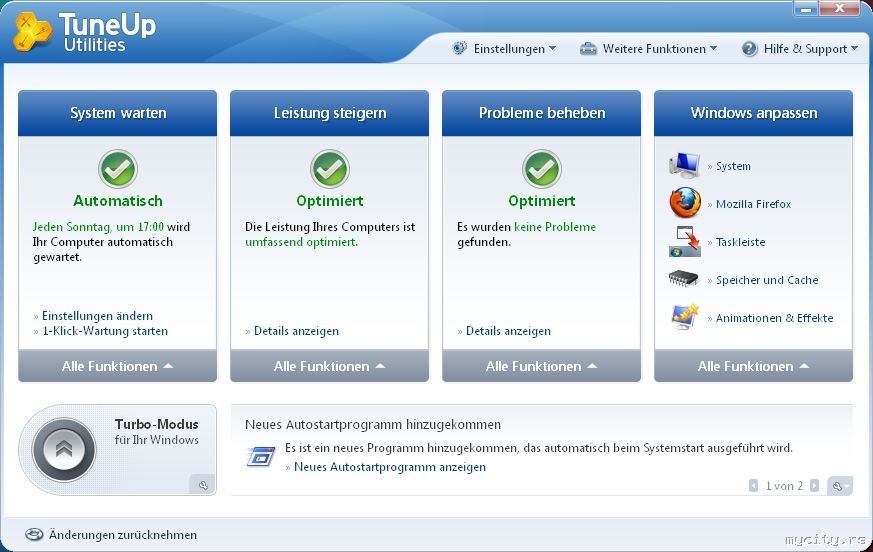Click the System monitor icon

coord(684,165)
